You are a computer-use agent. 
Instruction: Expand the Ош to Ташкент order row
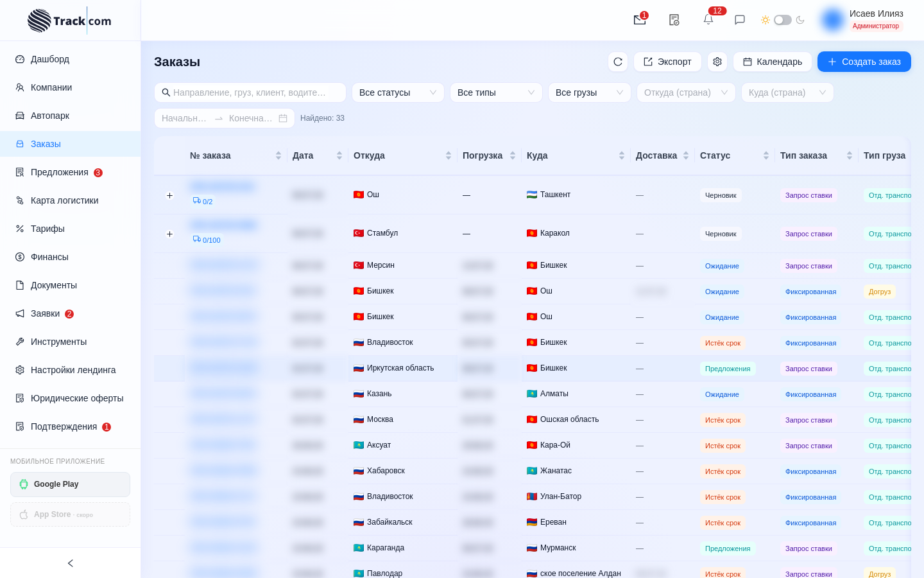click(169, 195)
